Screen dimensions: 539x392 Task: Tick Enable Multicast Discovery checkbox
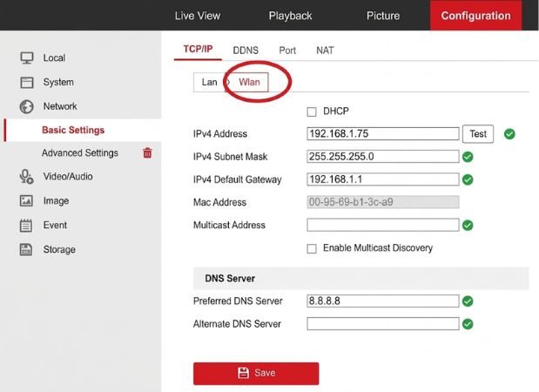(312, 248)
